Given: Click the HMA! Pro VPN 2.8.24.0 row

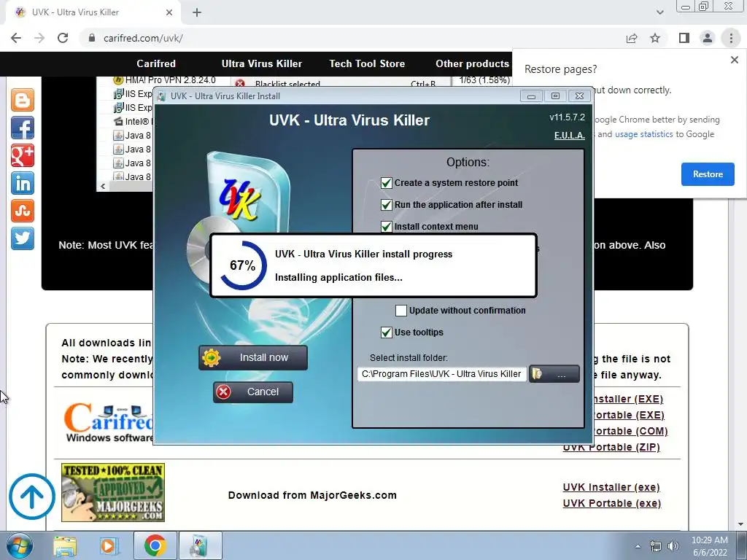Looking at the screenshot, I should point(165,80).
